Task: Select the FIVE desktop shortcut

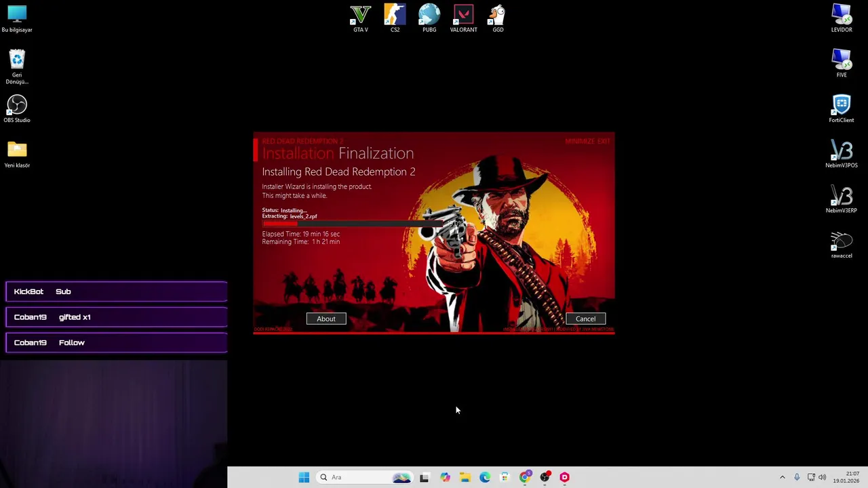Action: 842,63
